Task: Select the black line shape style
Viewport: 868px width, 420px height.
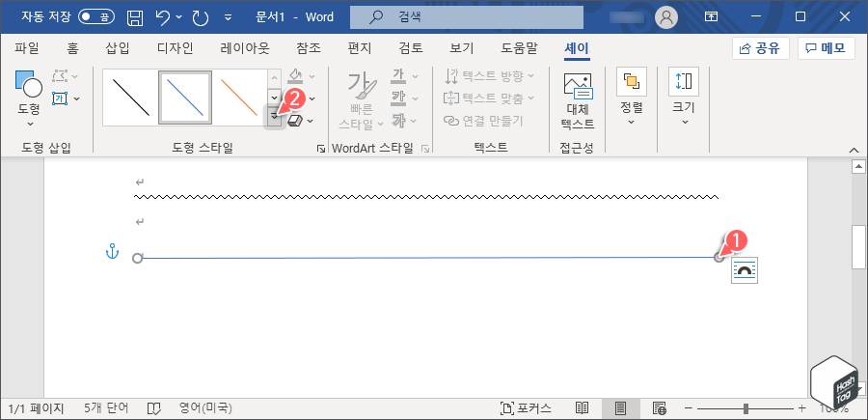Action: (130, 97)
